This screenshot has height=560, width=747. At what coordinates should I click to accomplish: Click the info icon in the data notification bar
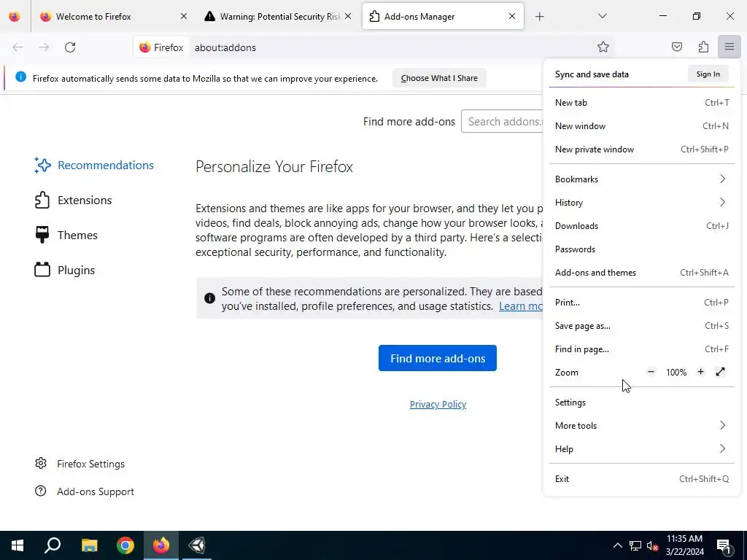pyautogui.click(x=20, y=77)
